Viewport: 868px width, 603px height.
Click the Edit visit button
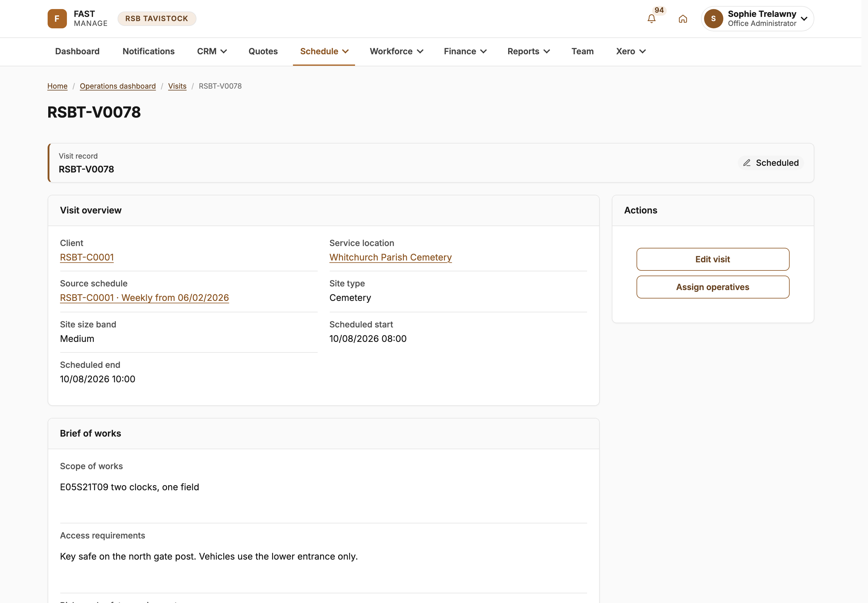[713, 259]
